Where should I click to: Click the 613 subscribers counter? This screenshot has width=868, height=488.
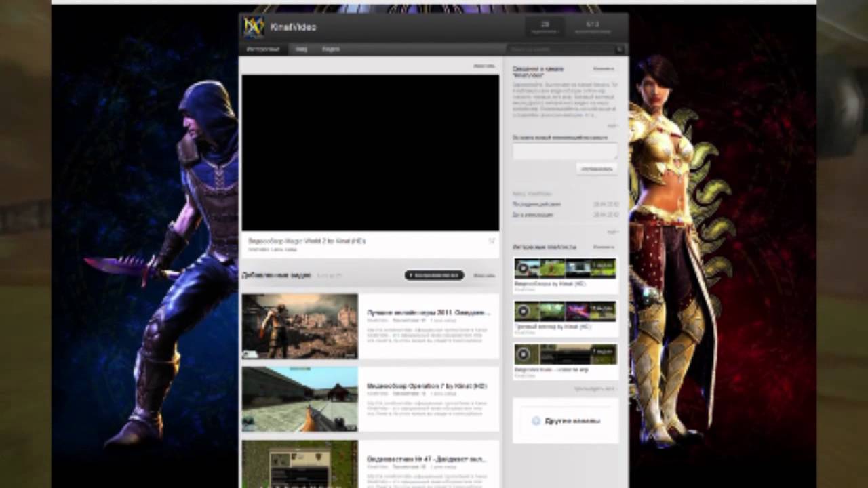coord(592,27)
